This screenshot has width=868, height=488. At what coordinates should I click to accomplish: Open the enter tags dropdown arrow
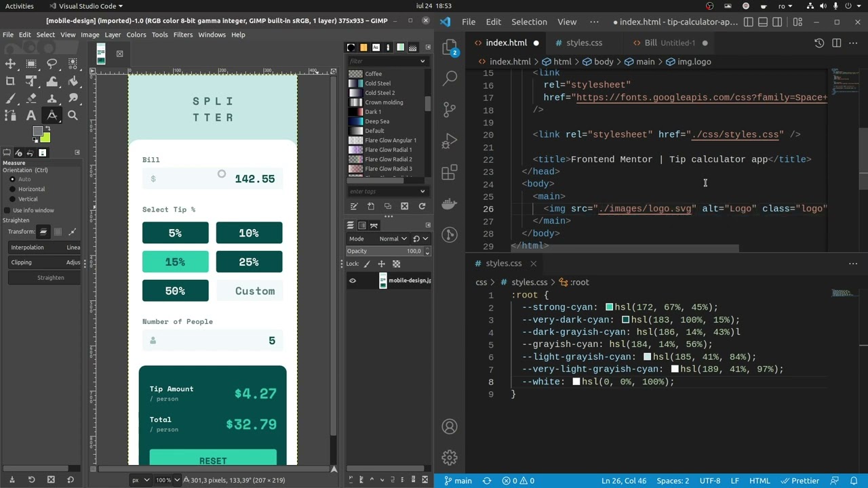pyautogui.click(x=422, y=191)
